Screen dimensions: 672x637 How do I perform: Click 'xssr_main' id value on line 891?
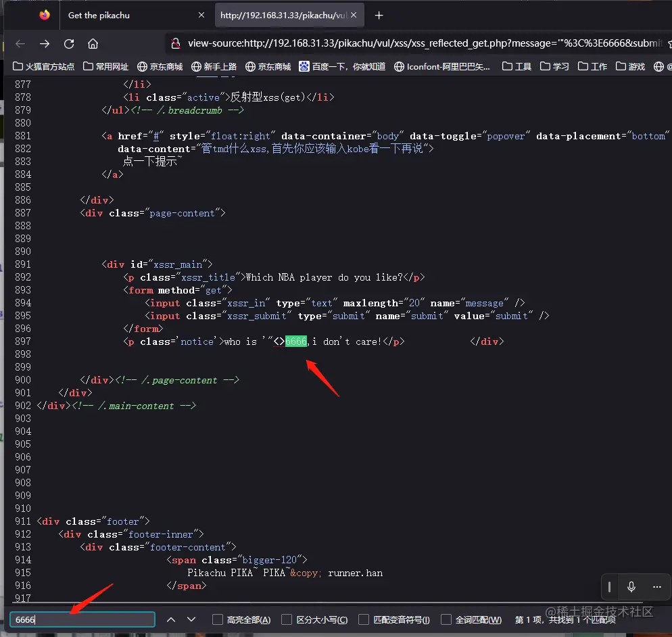tap(178, 264)
